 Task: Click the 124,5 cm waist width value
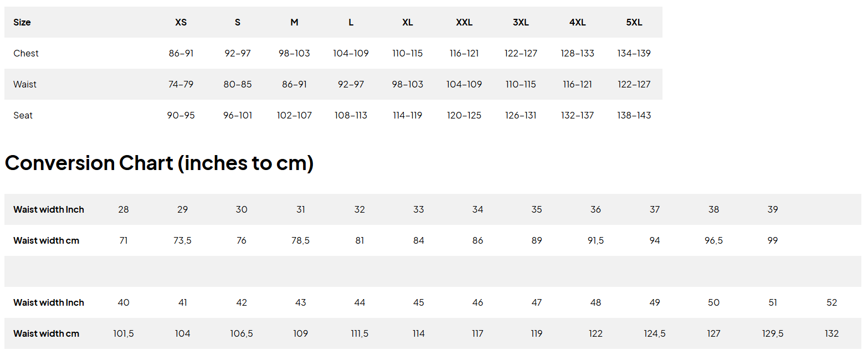tap(655, 334)
